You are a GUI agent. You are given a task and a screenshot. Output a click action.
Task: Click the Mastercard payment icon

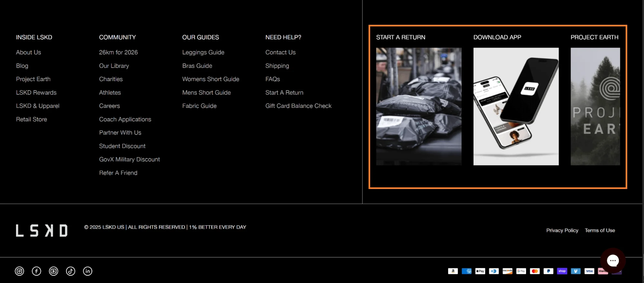pos(535,271)
